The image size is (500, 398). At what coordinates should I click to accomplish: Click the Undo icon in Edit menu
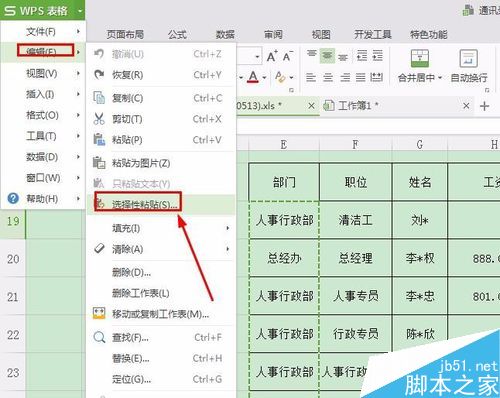click(x=99, y=54)
